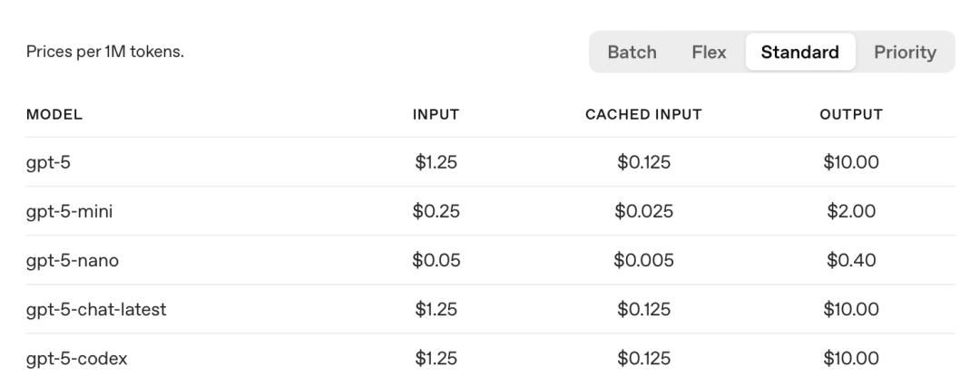Select the gpt-5-nano model name
Viewport: 980px width, 377px height.
(72, 260)
